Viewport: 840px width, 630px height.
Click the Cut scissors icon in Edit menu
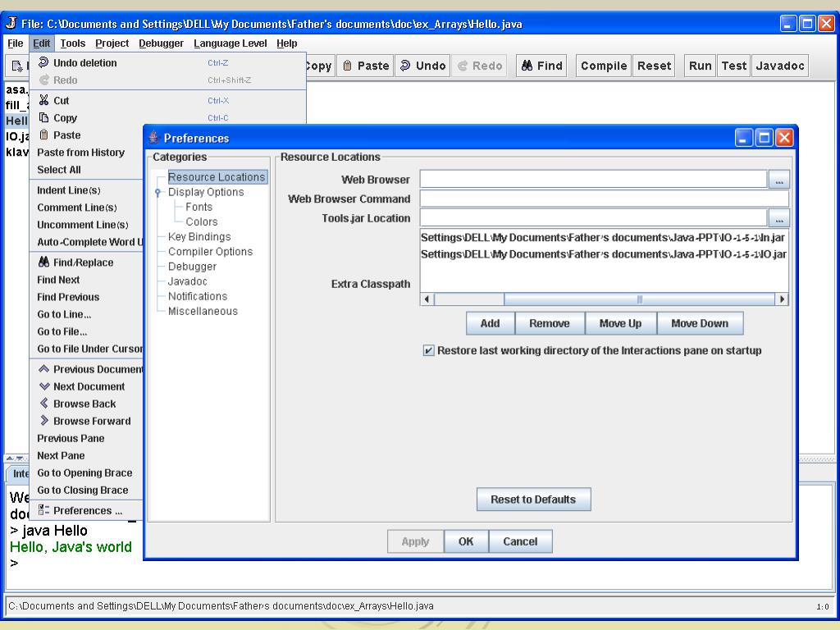[x=44, y=100]
